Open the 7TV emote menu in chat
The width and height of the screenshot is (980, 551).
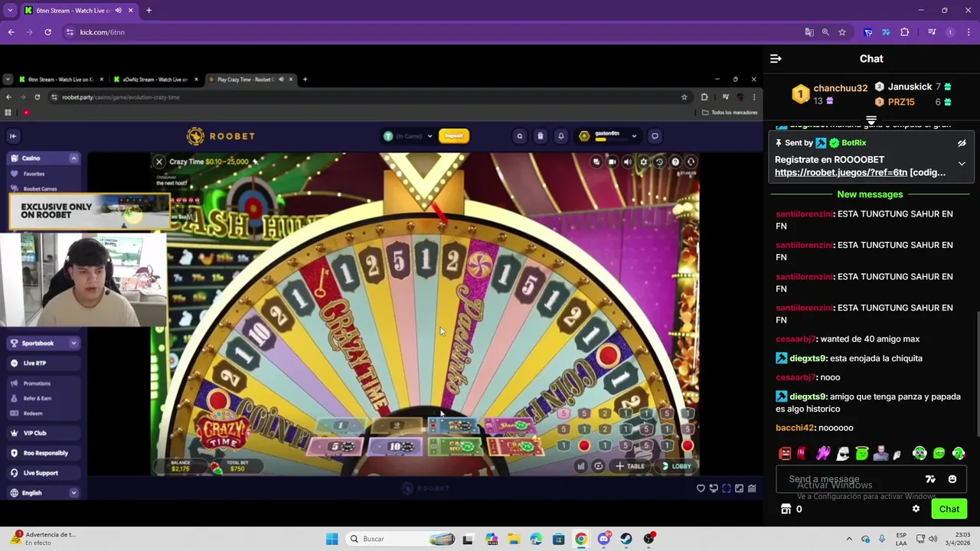pos(930,479)
